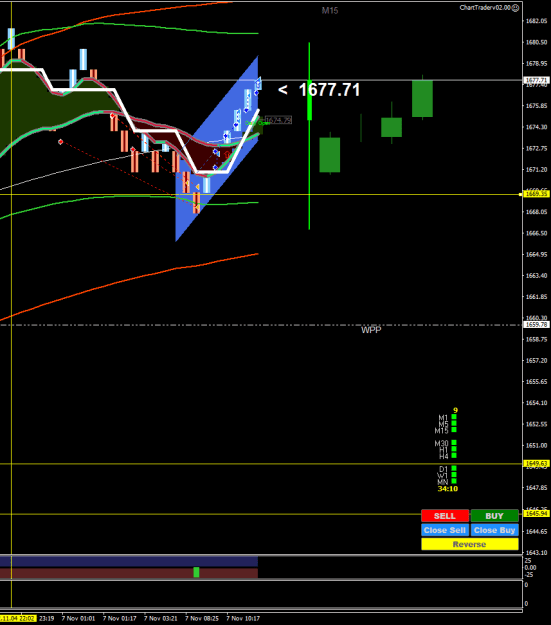Screen dimensions: 551x625
Task: Select the yellow 1645.94 price level tag
Action: click(536, 513)
